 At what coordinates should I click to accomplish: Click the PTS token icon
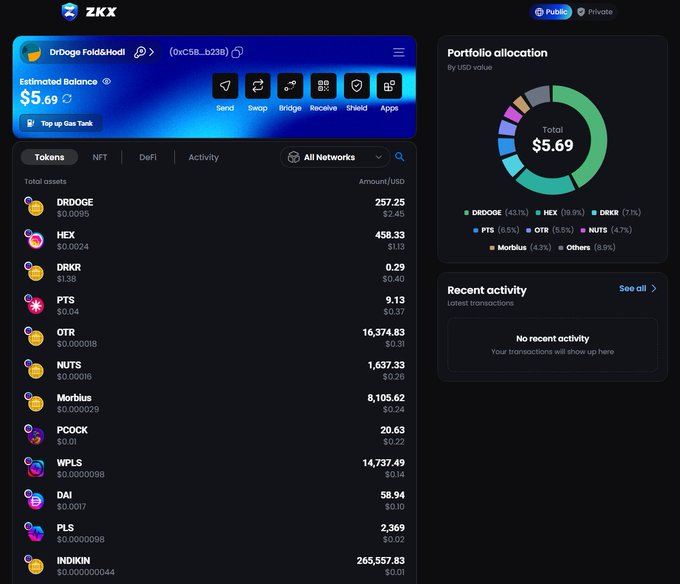pyautogui.click(x=34, y=304)
